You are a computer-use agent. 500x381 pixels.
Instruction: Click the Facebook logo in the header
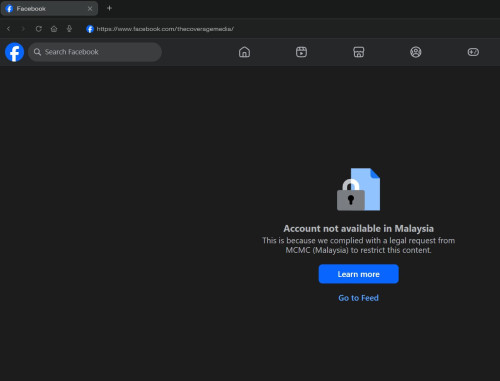point(15,52)
